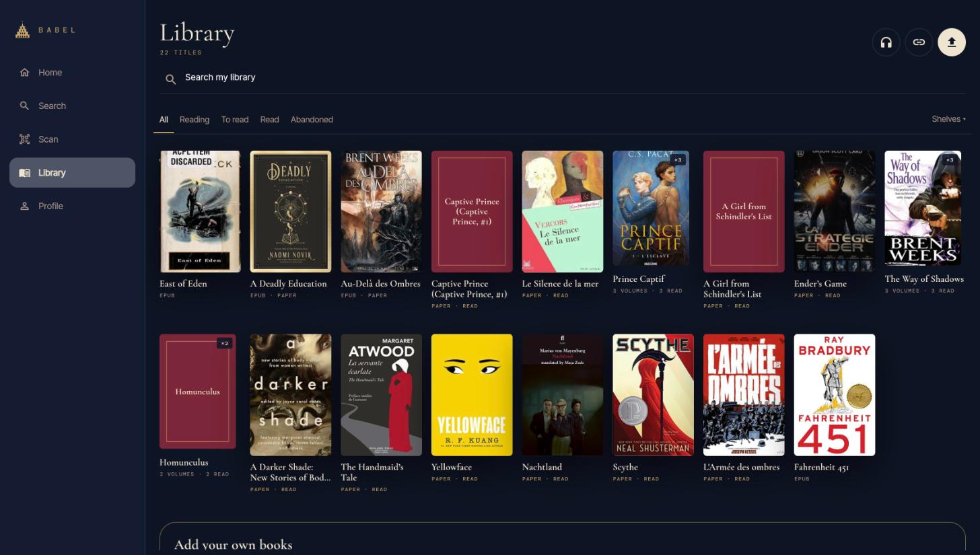This screenshot has height=555, width=980.
Task: Select the All tab
Action: pos(164,120)
